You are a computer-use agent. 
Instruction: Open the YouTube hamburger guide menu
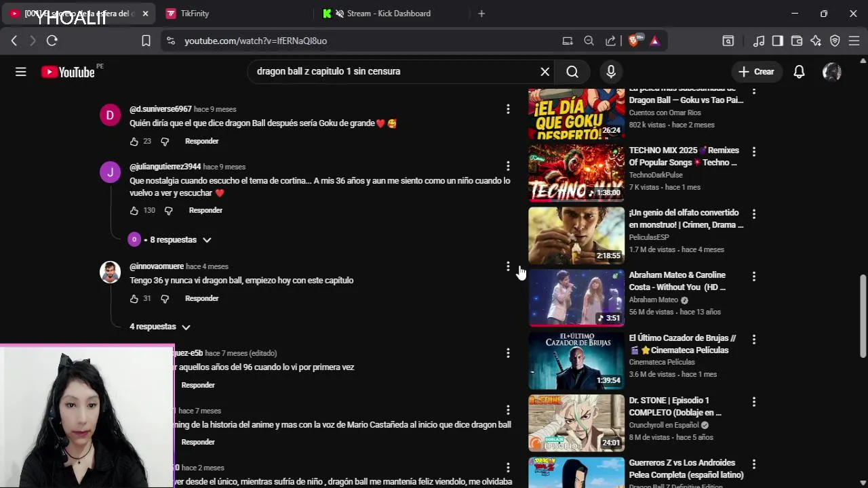[21, 72]
